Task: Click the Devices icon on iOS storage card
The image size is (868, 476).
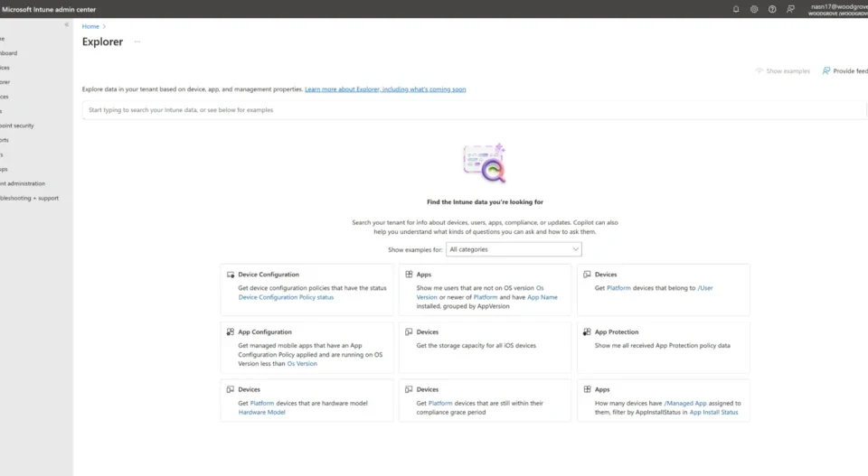Action: click(x=409, y=331)
